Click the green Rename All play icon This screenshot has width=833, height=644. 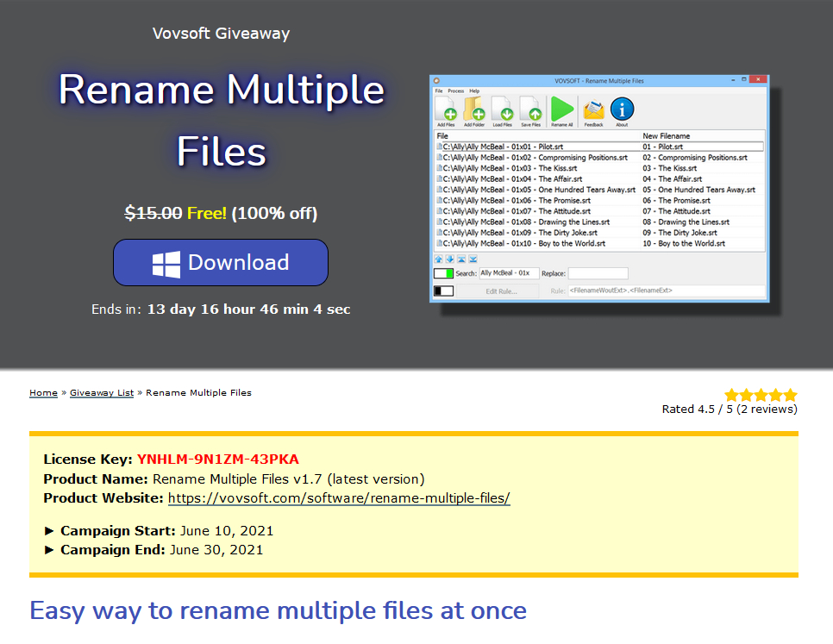click(562, 109)
